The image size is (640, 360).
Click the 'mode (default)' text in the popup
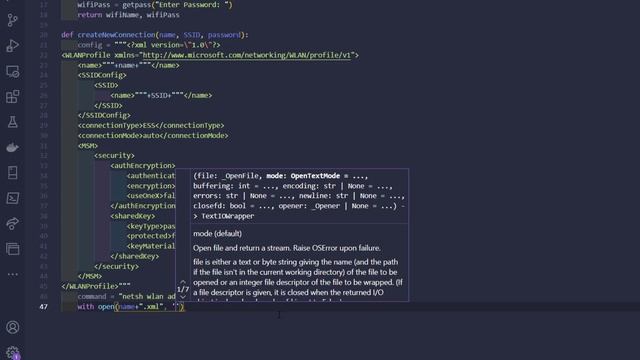(x=217, y=233)
